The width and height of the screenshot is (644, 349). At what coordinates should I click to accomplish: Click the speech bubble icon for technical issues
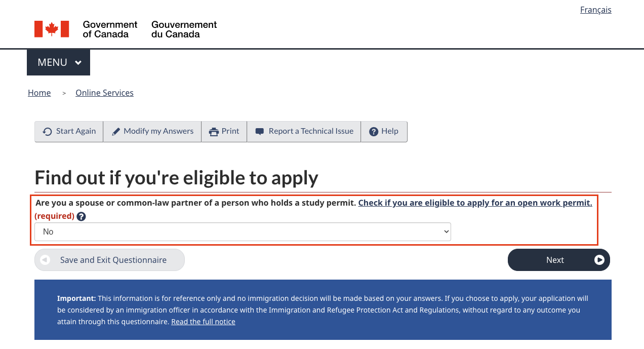[259, 131]
